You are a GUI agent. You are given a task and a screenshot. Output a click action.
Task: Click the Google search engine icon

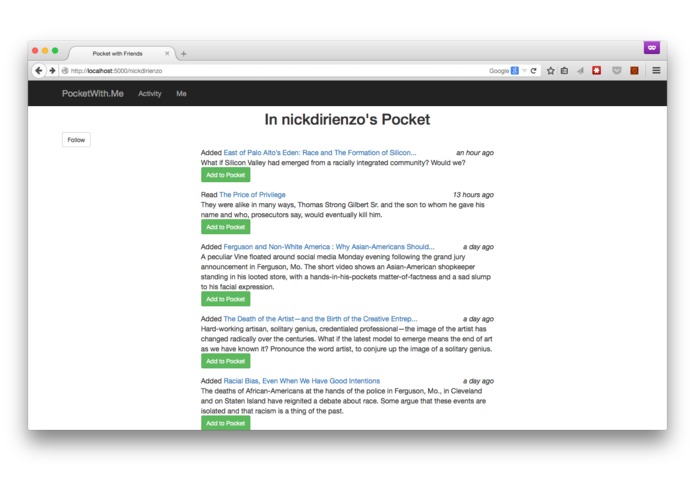(515, 71)
